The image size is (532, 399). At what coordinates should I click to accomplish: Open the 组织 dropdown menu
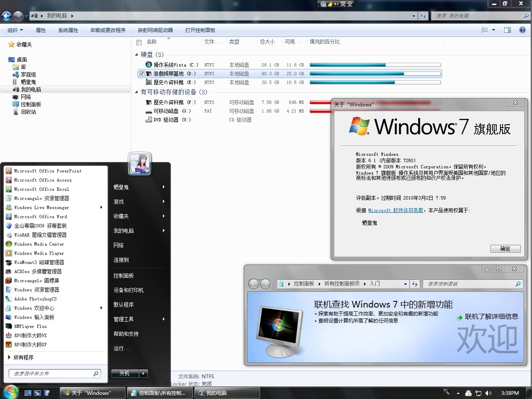coord(15,30)
